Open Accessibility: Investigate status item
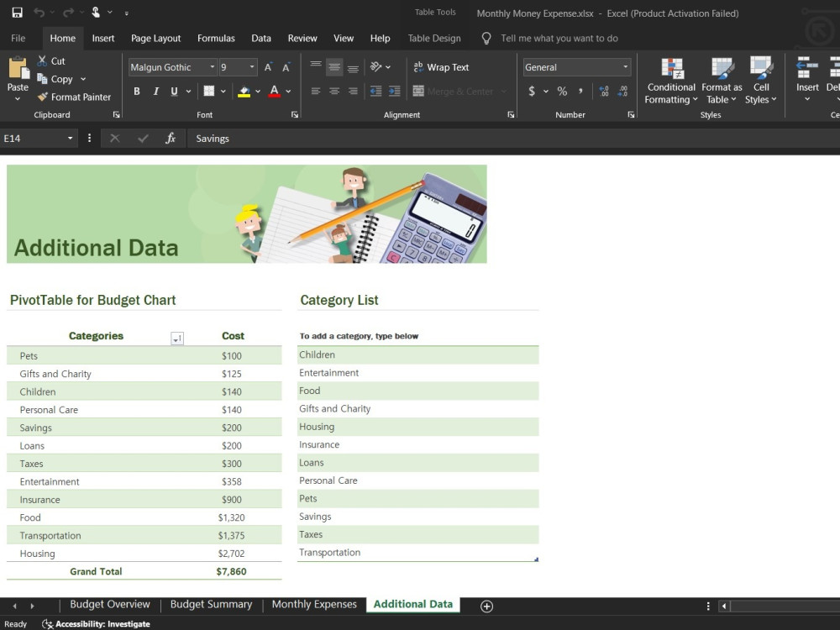840x630 pixels. [97, 623]
